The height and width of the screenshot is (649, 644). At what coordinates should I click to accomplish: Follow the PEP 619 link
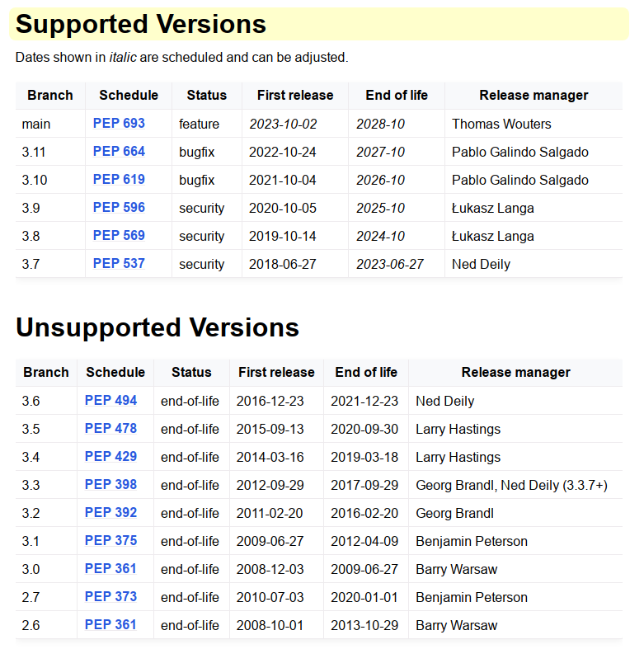pyautogui.click(x=119, y=180)
